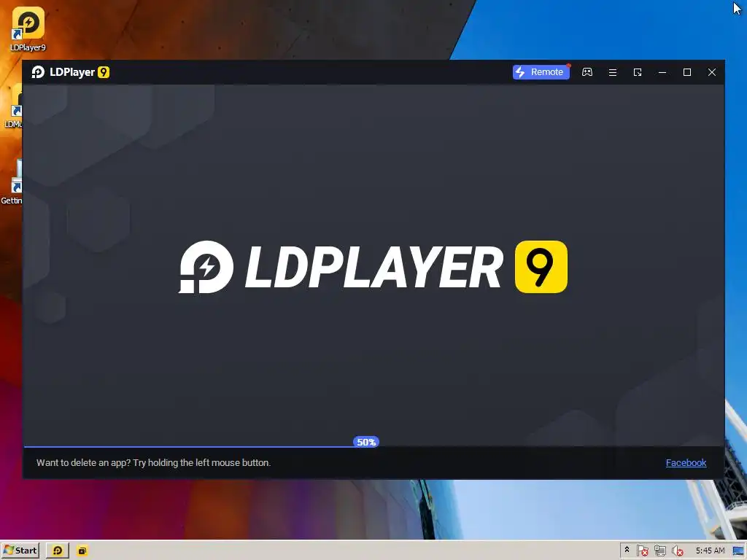
Task: Open the gamepad settings icon
Action: (x=587, y=72)
